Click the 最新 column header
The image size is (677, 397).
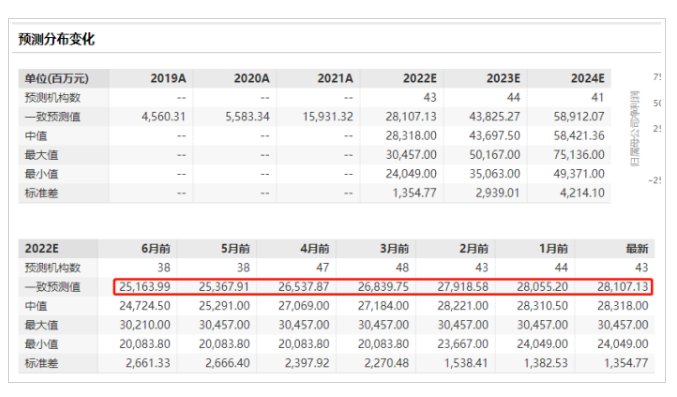637,249
